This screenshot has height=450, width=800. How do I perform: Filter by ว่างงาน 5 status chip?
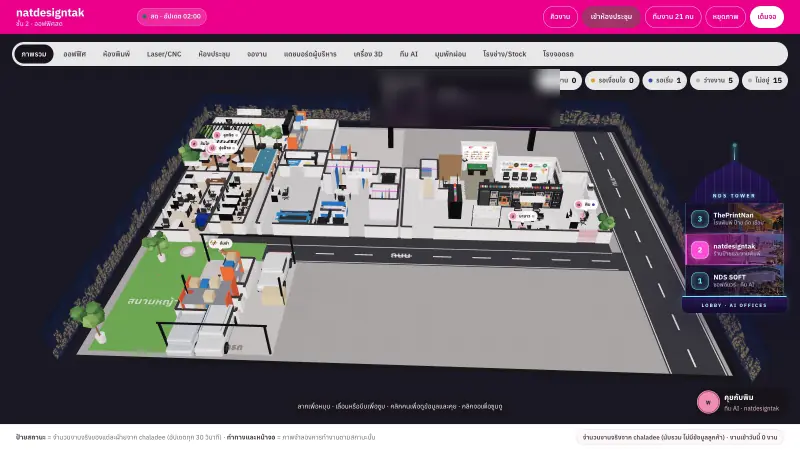point(714,81)
